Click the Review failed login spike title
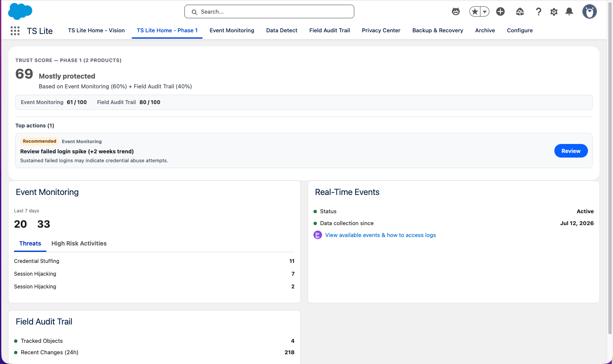Image resolution: width=613 pixels, height=364 pixels. click(x=77, y=152)
